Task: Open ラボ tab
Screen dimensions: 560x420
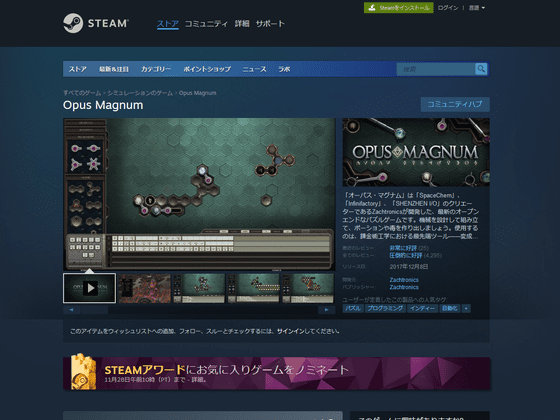Action: click(x=284, y=69)
